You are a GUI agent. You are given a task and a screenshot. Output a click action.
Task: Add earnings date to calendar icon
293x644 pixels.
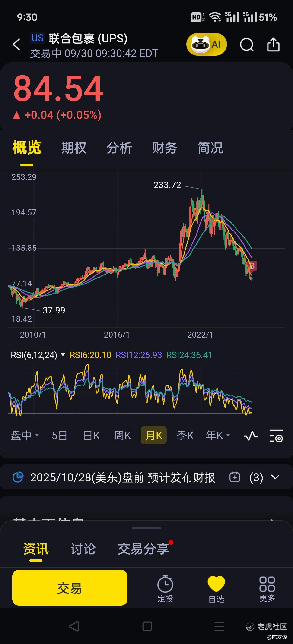point(235,477)
